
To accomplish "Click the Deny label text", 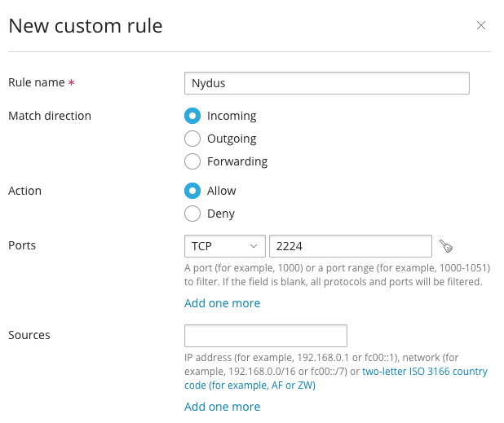I will click(221, 214).
